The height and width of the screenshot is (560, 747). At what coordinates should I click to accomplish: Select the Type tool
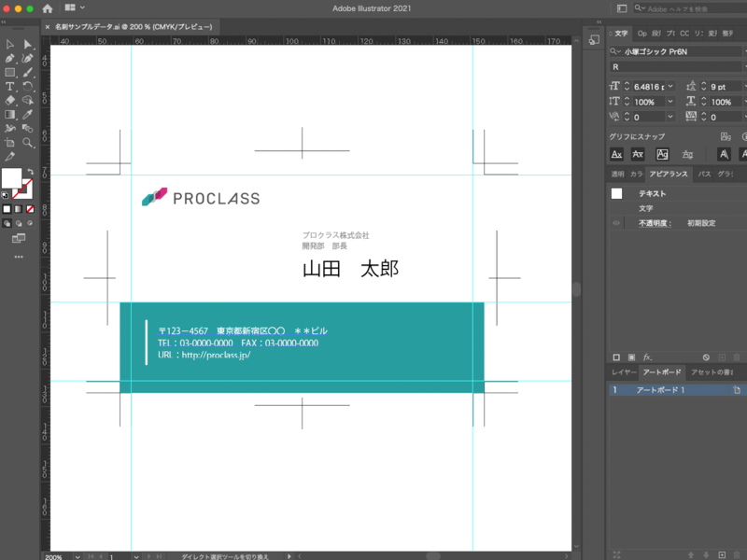tap(9, 86)
